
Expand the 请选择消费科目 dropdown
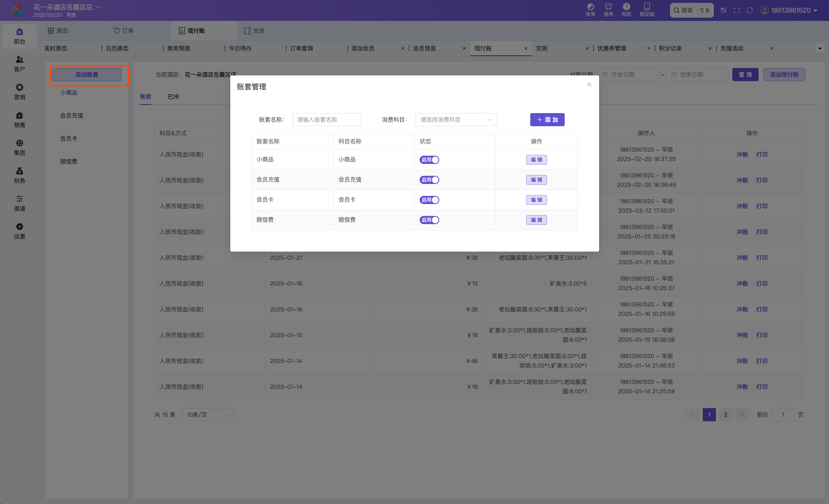click(x=456, y=120)
